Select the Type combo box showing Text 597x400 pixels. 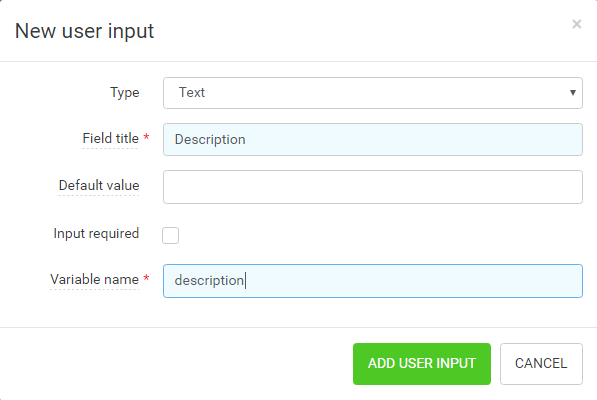[x=373, y=93]
